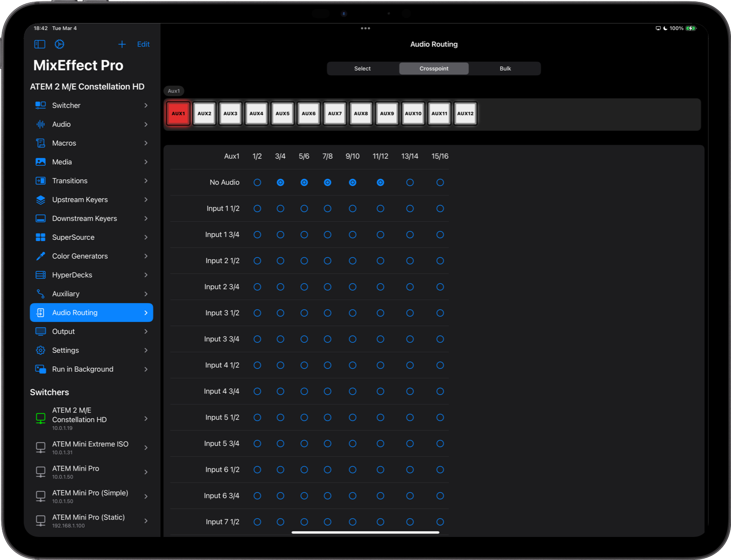Click the Auxiliary routing icon
This screenshot has height=560, width=731.
pos(41,294)
